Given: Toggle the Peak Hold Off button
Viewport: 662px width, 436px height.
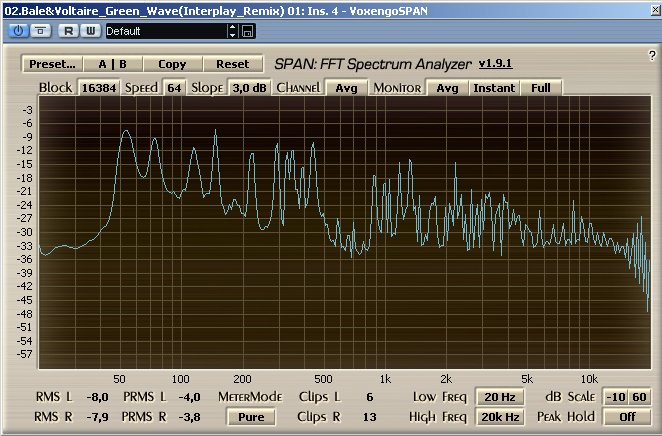Looking at the screenshot, I should coord(627,417).
